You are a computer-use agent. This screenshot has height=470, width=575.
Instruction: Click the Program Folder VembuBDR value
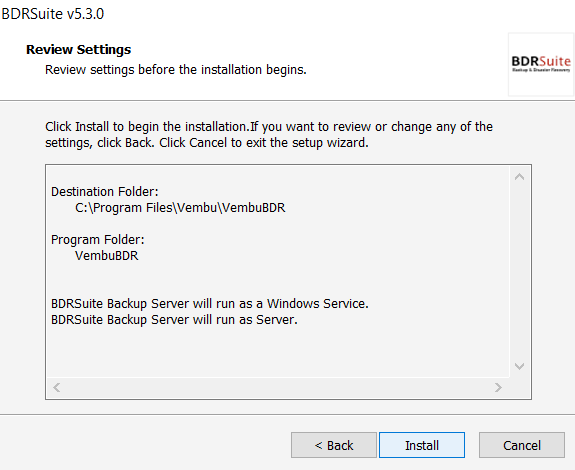[x=107, y=256]
